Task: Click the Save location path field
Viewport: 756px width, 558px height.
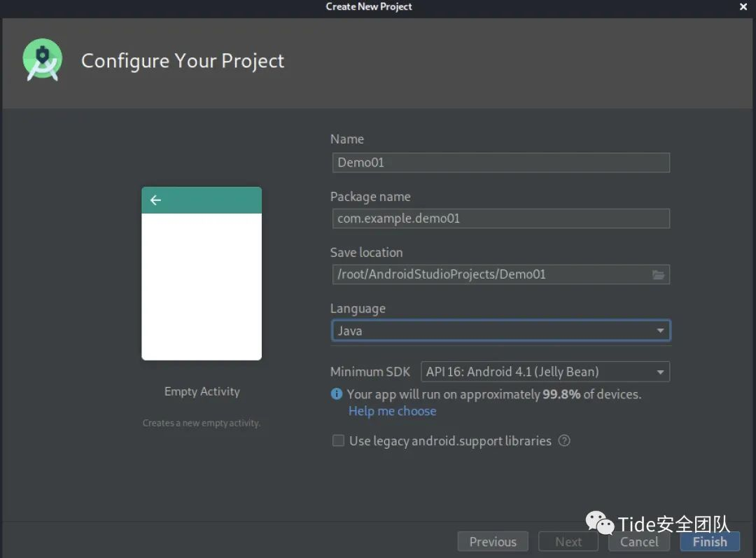Action: tap(490, 274)
